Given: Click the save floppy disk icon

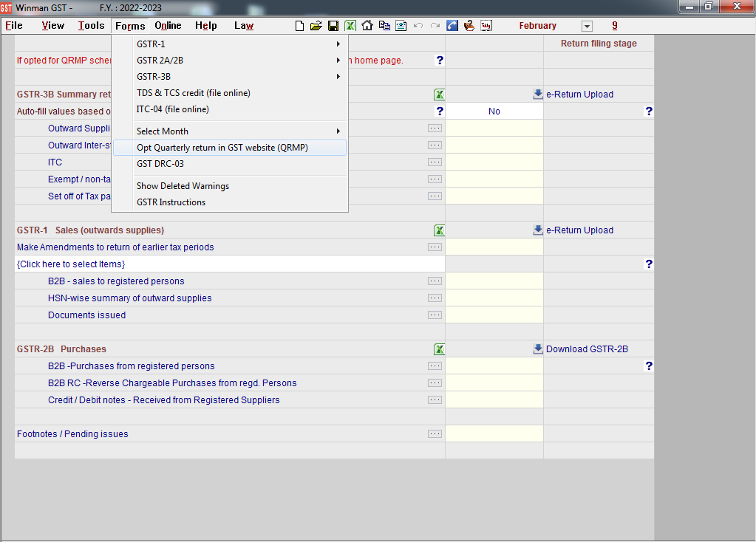Looking at the screenshot, I should (333, 26).
